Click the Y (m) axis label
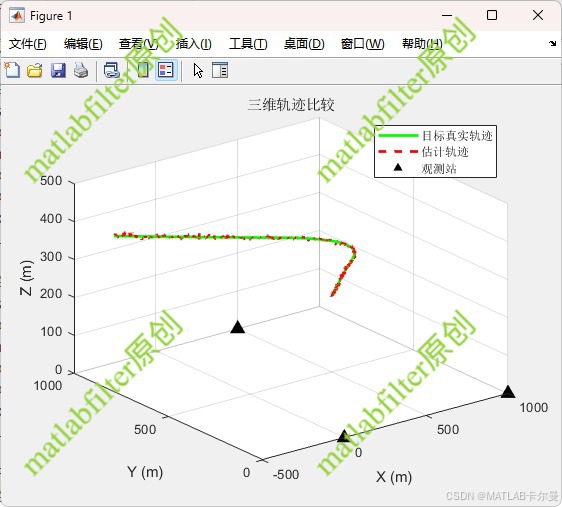562x507 pixels. click(x=145, y=472)
